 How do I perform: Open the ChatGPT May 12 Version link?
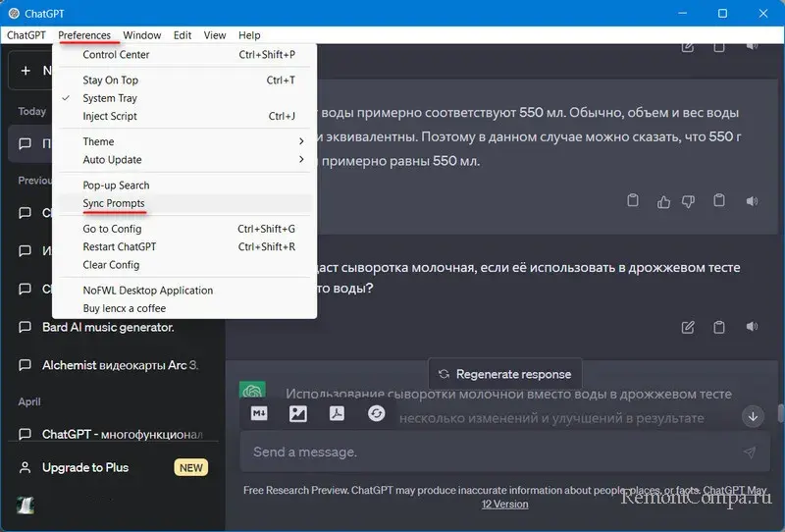[504, 504]
